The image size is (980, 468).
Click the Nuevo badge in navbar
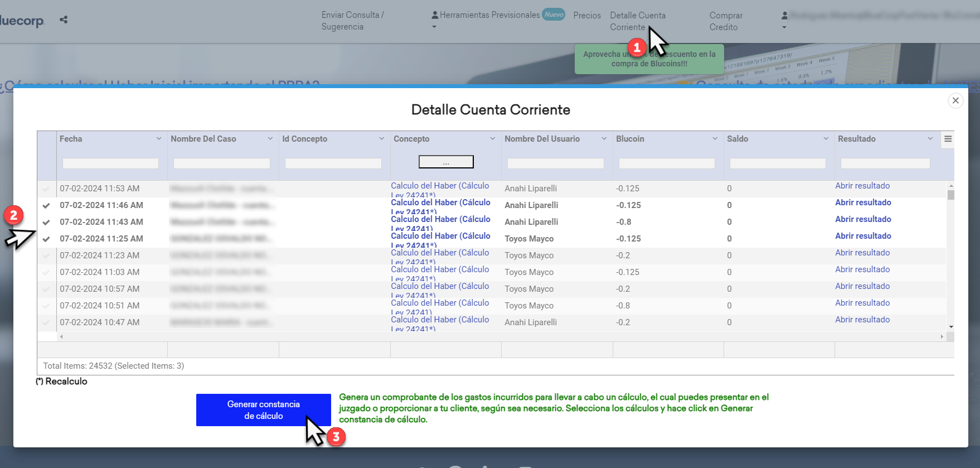[x=554, y=15]
